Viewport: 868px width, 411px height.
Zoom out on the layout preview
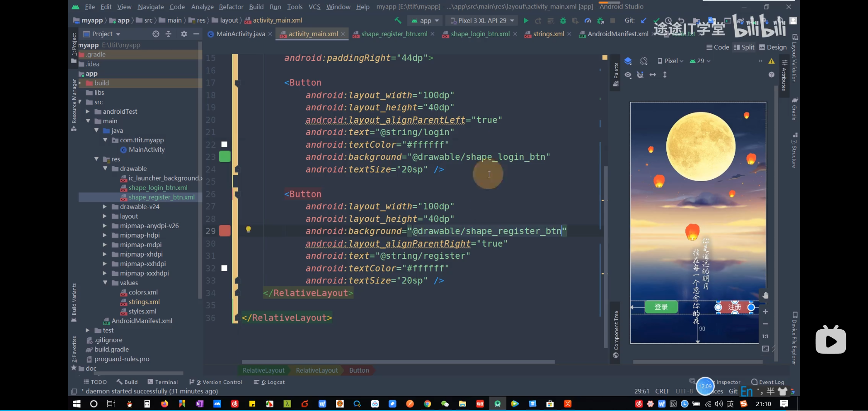pos(765,324)
